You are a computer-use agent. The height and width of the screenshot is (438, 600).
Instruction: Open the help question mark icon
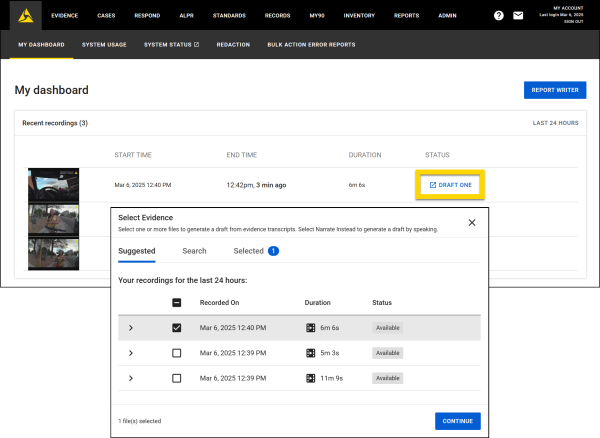499,16
